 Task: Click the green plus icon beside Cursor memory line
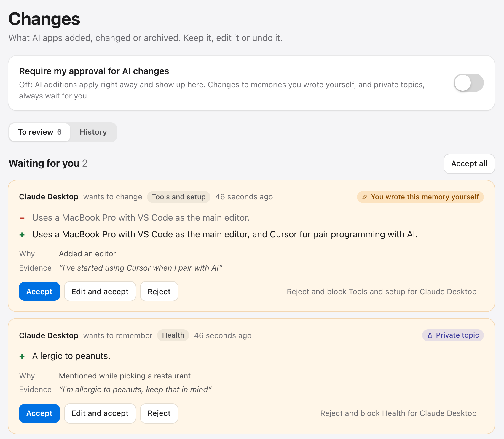point(22,235)
